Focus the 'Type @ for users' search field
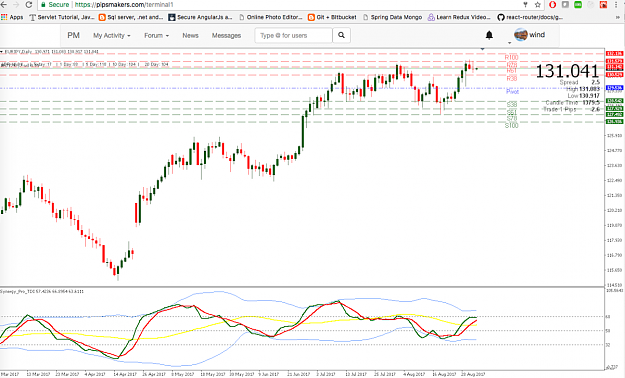The width and height of the screenshot is (625, 378). click(x=293, y=35)
